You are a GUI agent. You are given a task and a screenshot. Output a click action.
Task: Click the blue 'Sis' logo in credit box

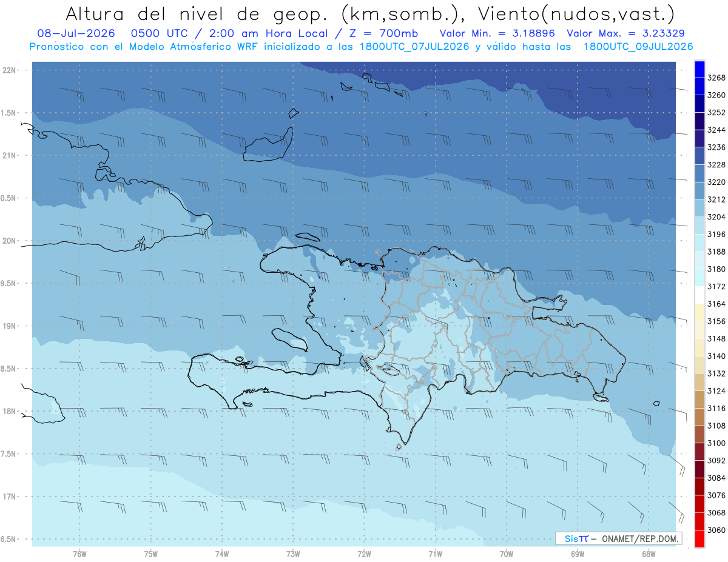[x=571, y=538]
